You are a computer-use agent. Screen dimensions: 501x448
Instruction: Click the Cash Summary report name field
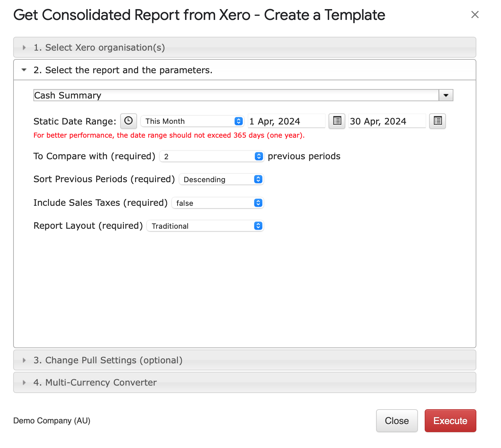236,95
